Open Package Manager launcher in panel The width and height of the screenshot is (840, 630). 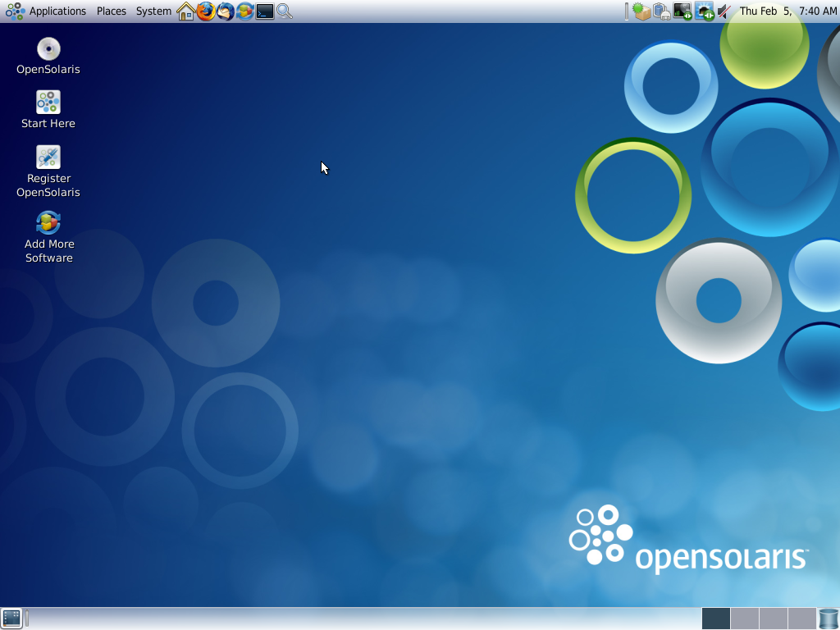[244, 11]
